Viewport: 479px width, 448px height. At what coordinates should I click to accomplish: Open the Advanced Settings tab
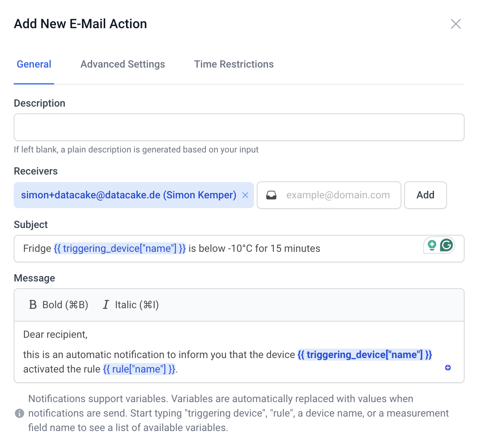(x=122, y=64)
